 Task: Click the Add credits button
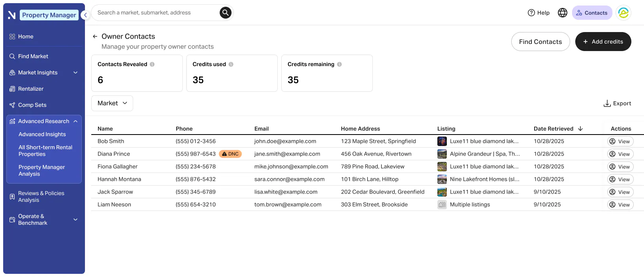pyautogui.click(x=603, y=42)
